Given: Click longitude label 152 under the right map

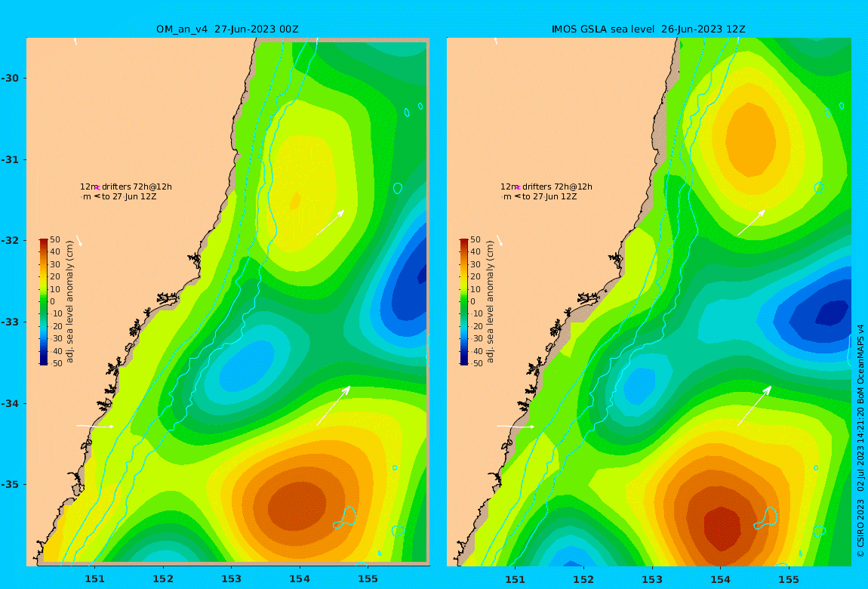Looking at the screenshot, I should [x=583, y=579].
